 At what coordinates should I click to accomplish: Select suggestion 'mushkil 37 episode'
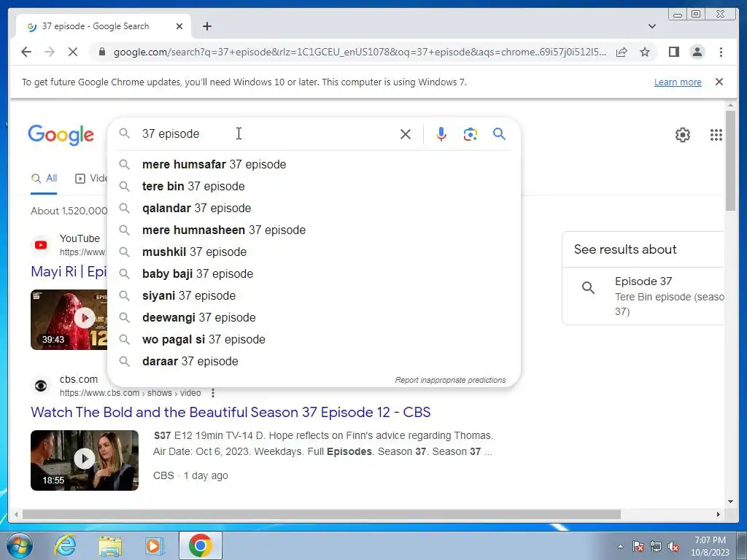point(314,252)
